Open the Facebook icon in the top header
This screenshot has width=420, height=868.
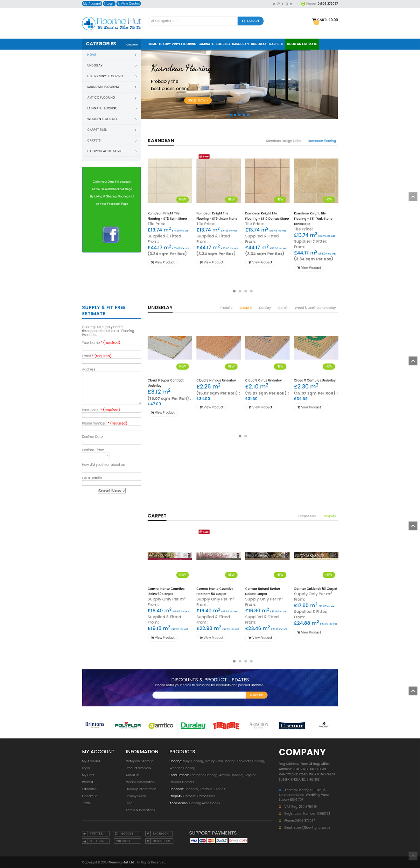pyautogui.click(x=282, y=4)
